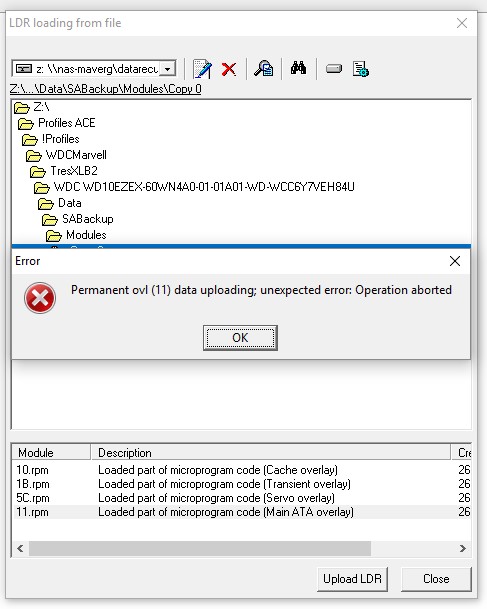This screenshot has height=609, width=487.
Task: Click the rename/edit pencil toolbar icon
Action: 202,69
